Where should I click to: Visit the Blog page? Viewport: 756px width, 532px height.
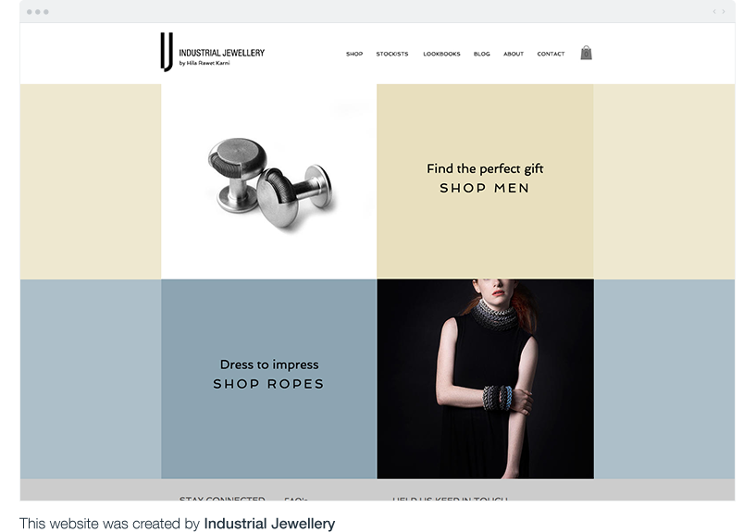(482, 54)
